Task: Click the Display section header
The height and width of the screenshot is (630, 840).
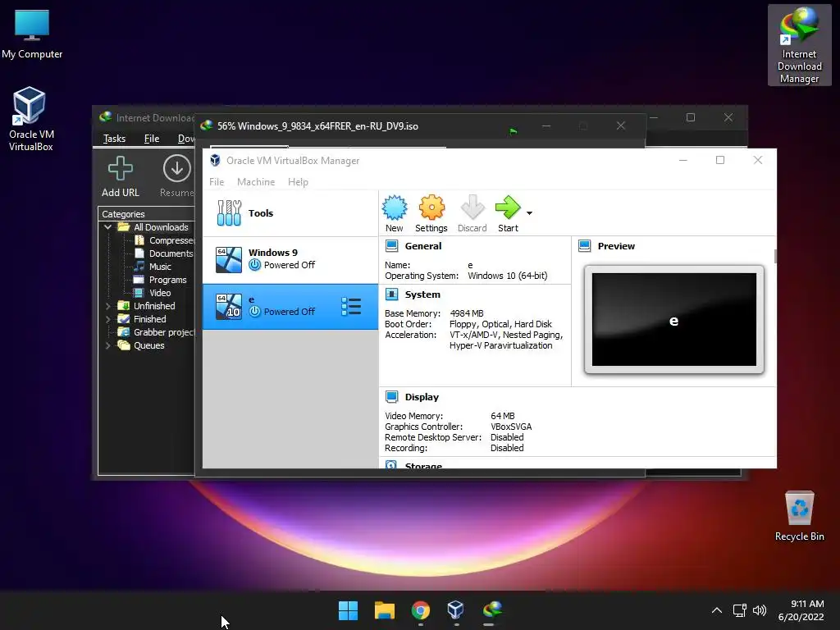Action: click(422, 397)
